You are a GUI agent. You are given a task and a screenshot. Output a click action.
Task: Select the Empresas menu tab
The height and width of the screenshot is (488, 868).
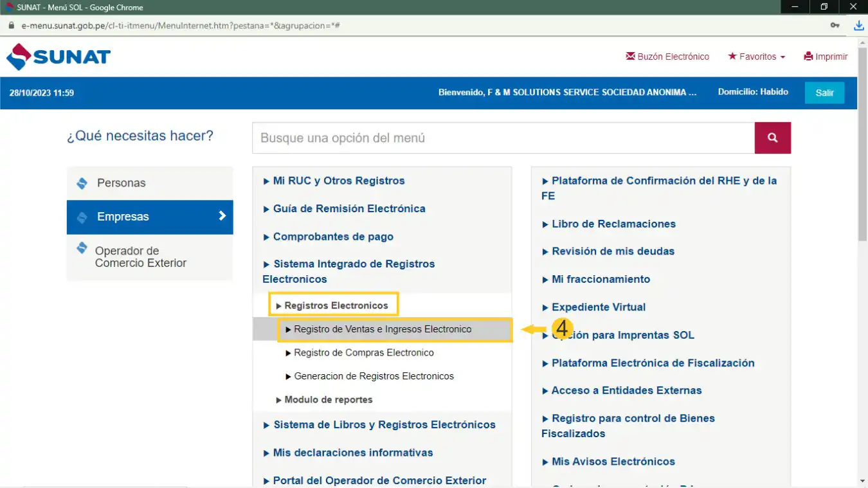point(149,217)
